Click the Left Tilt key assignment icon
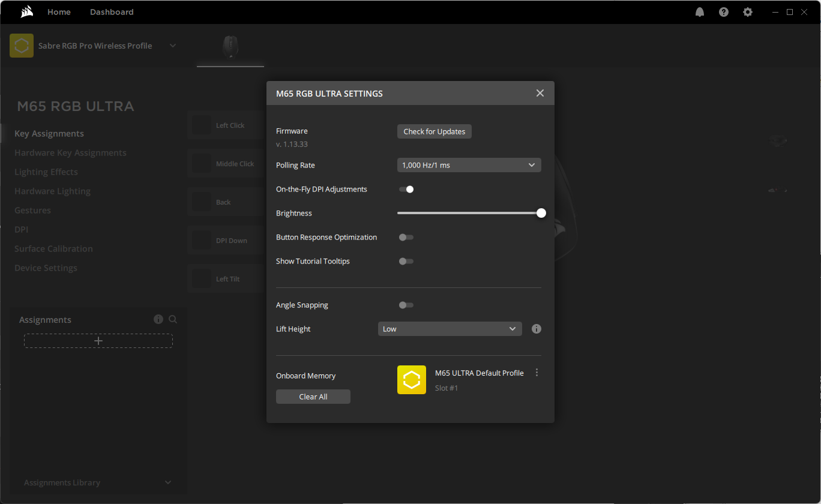 [202, 278]
